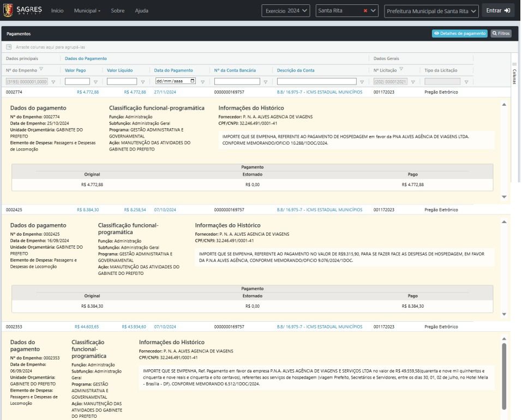The image size is (522, 420).
Task: Expand the Exercício 2024 year selector
Action: 286,11
